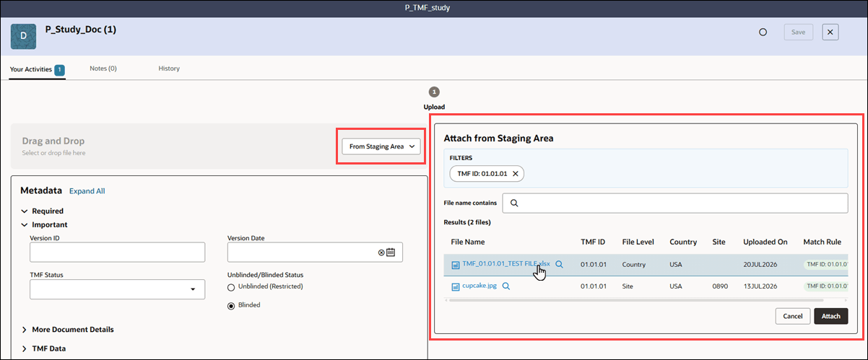This screenshot has height=360, width=868.
Task: Close the P_Study_Doc panel with the X button
Action: pyautogui.click(x=830, y=32)
